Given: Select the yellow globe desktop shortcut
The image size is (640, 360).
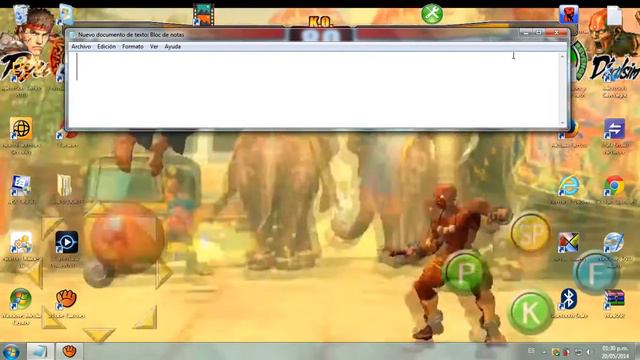Looking at the screenshot, I should 21,129.
